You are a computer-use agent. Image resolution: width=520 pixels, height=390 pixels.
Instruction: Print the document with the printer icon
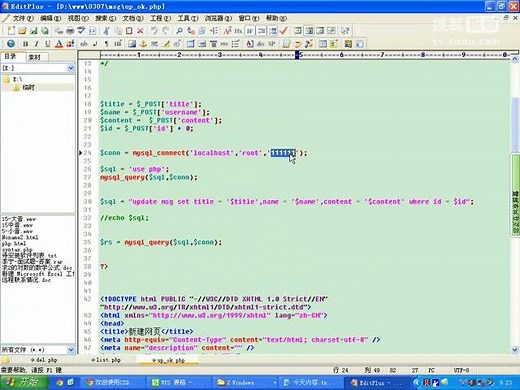tap(70, 31)
